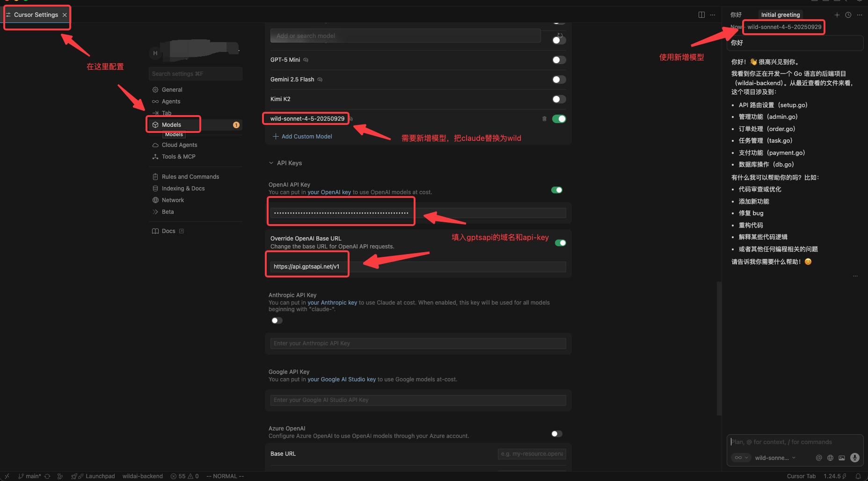Click the notification bell in status bar
The width and height of the screenshot is (868, 481).
(858, 476)
